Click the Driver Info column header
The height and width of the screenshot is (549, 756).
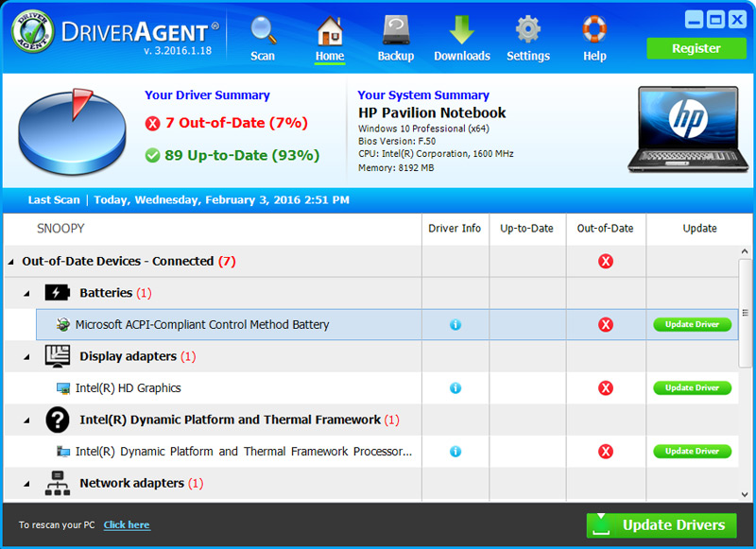(x=455, y=228)
